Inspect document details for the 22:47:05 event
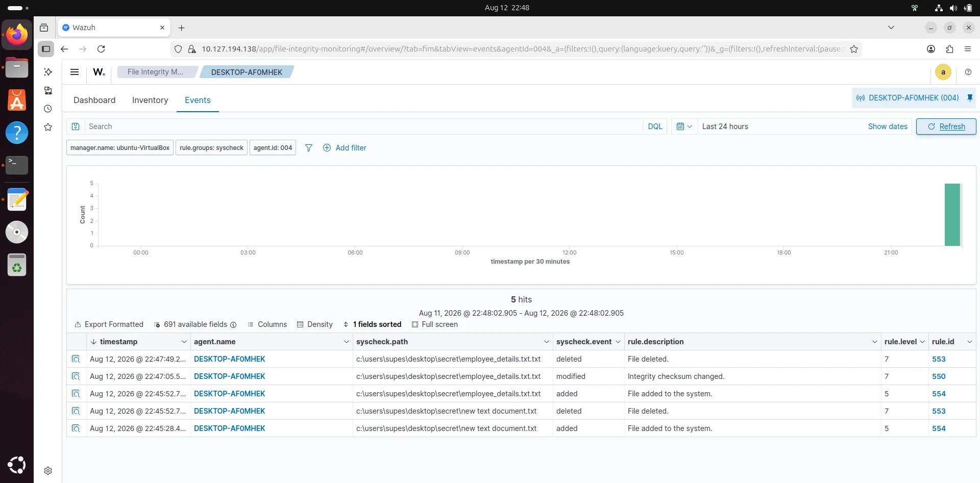The image size is (980, 483). [x=76, y=376]
